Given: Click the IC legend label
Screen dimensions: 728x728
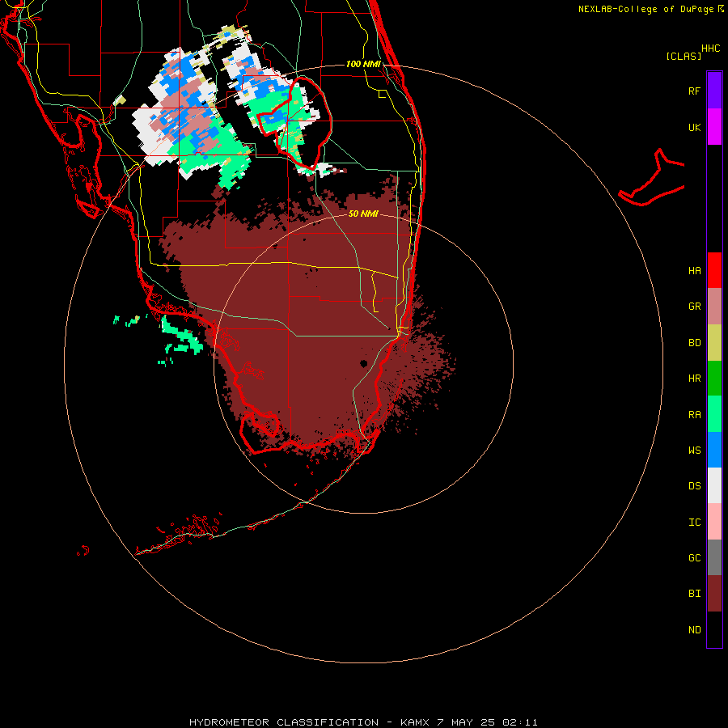Looking at the screenshot, I should coord(694,522).
